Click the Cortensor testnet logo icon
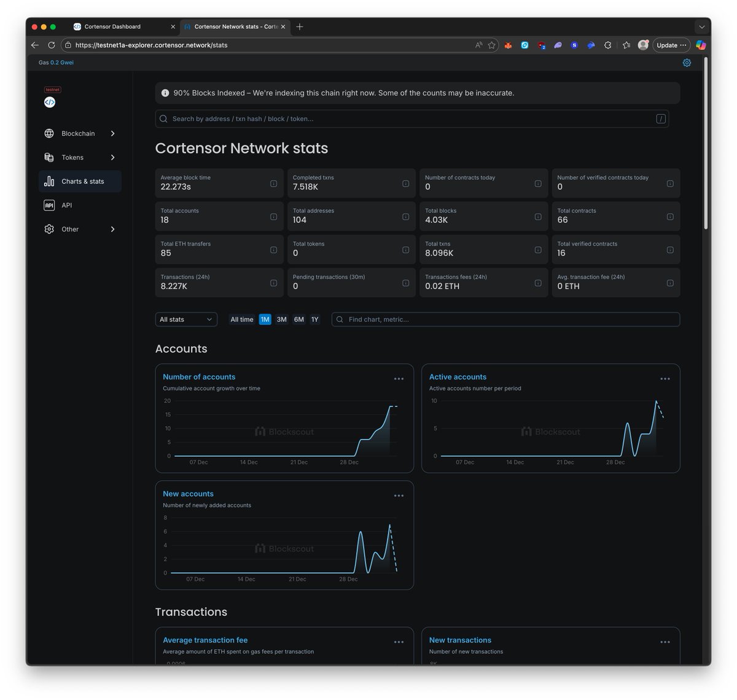Viewport: 737px width, 700px height. tap(50, 102)
